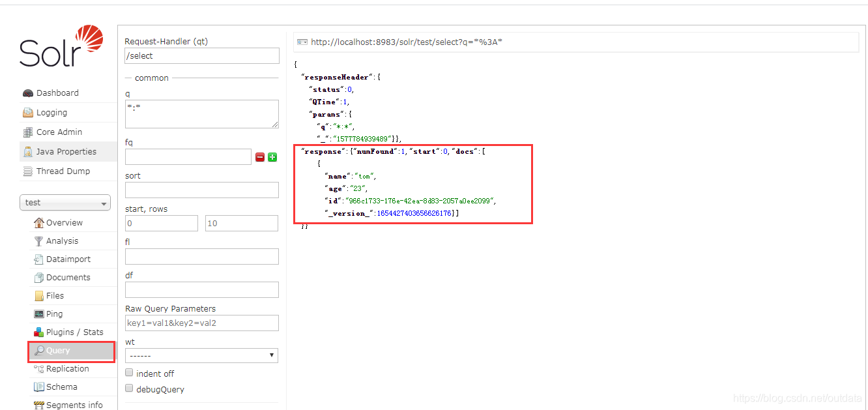The width and height of the screenshot is (868, 410).
Task: Open the Schema page
Action: (62, 387)
